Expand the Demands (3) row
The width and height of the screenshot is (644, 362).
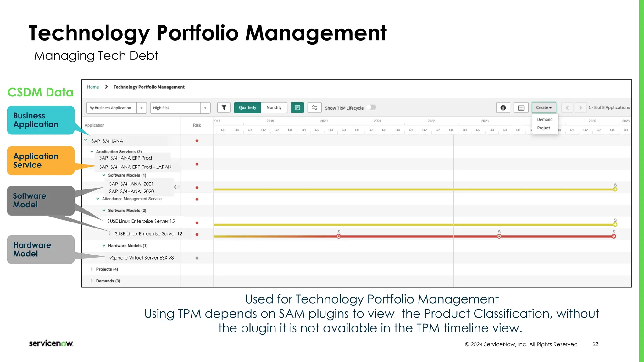(x=92, y=281)
